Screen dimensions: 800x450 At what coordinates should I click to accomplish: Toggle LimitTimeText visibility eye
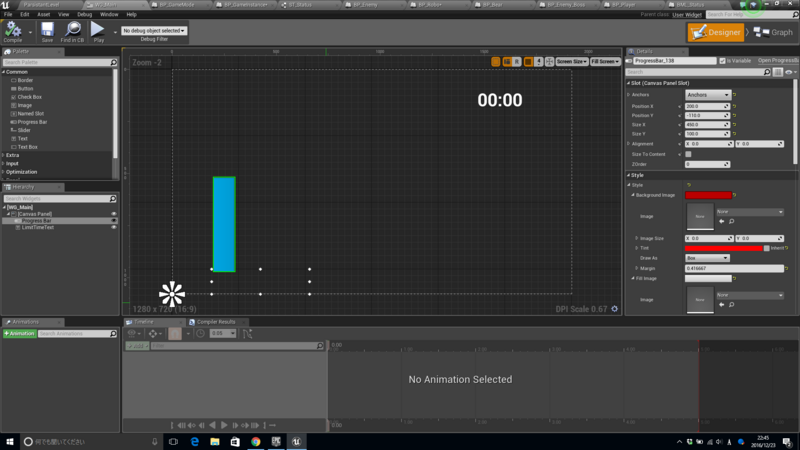click(x=114, y=227)
